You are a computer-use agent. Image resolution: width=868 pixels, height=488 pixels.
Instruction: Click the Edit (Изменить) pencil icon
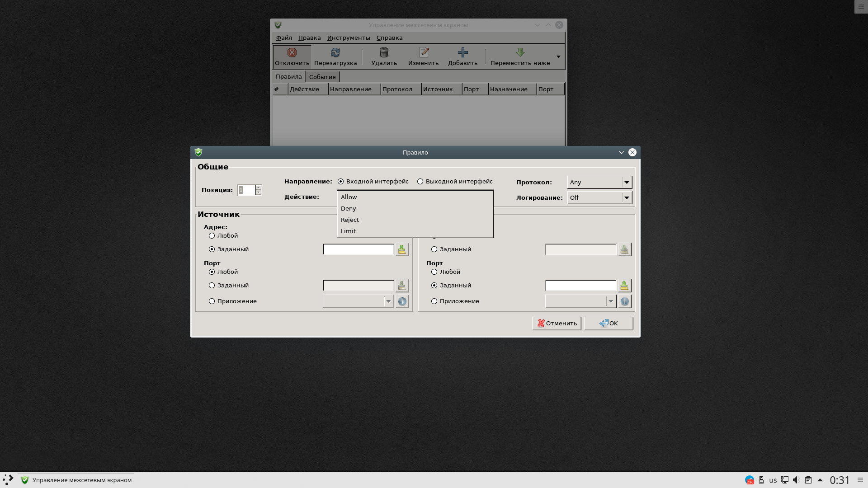423,52
